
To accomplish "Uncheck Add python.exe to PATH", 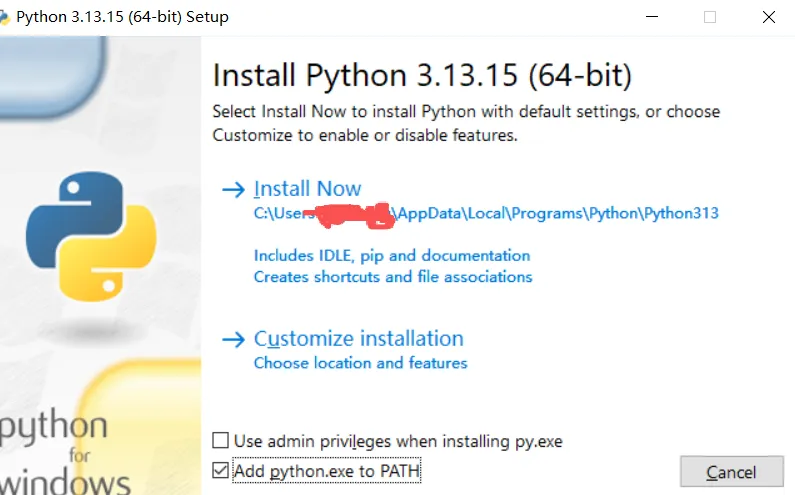I will point(221,470).
